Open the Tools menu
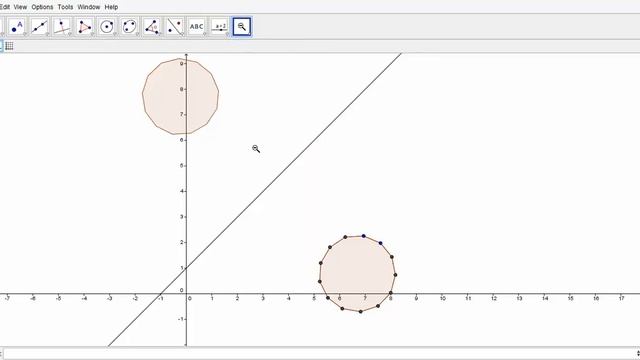Image resolution: width=640 pixels, height=360 pixels. 65,7
